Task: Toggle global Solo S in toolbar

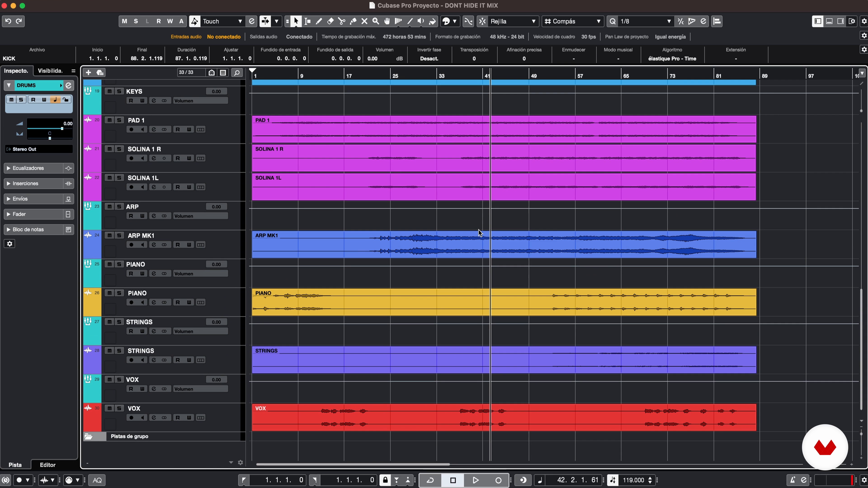Action: pyautogui.click(x=136, y=21)
